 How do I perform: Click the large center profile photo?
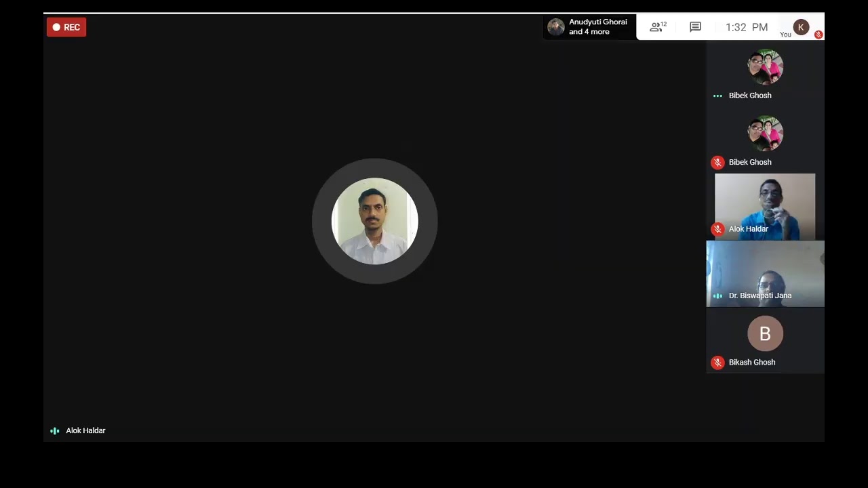click(x=374, y=221)
